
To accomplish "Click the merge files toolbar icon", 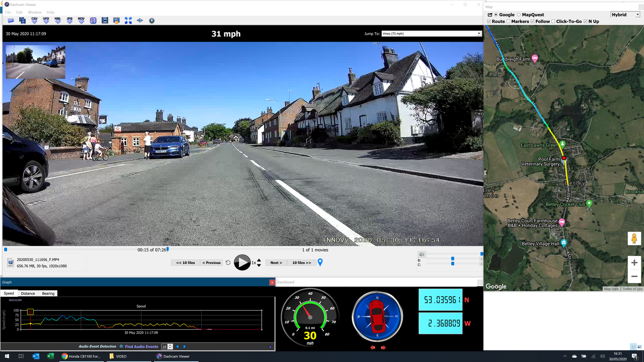I will [x=22, y=21].
